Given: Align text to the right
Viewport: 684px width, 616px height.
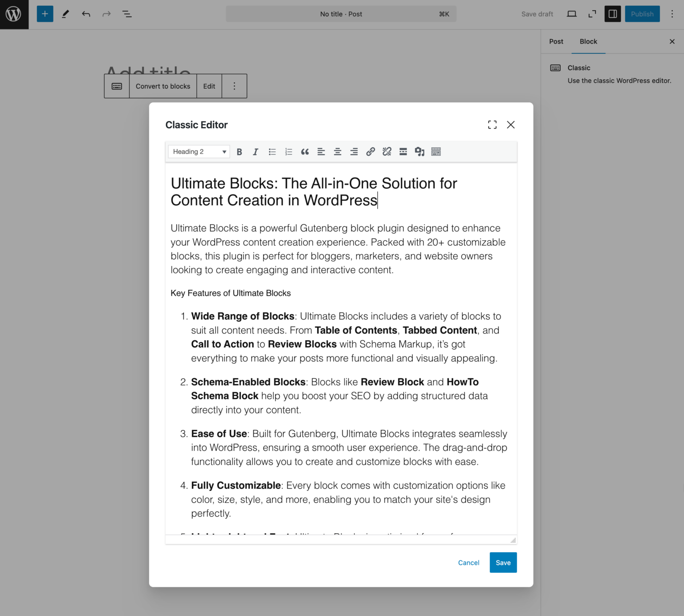Looking at the screenshot, I should click(x=354, y=152).
